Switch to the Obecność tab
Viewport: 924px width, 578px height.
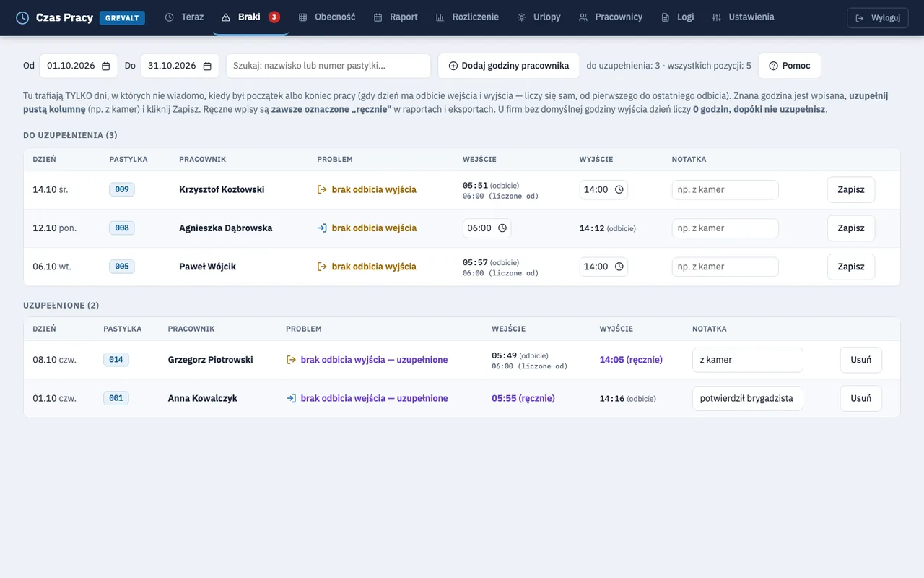coord(327,17)
